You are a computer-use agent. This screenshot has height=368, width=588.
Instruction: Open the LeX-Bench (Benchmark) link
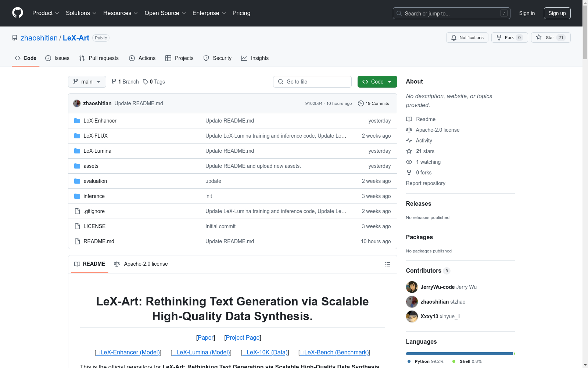point(334,353)
